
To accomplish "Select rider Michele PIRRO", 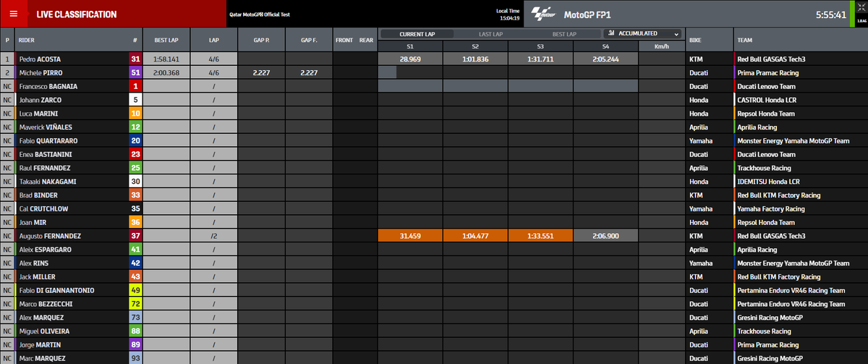I will point(42,72).
